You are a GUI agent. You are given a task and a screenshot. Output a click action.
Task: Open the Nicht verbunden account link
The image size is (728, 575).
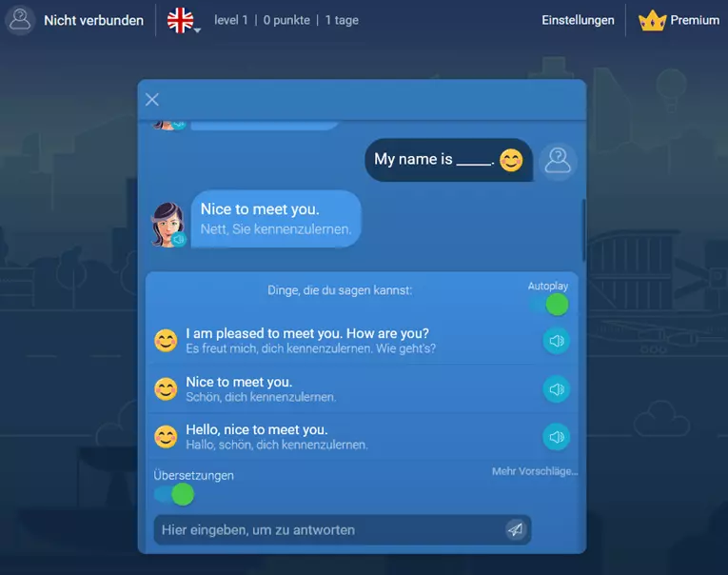point(93,20)
